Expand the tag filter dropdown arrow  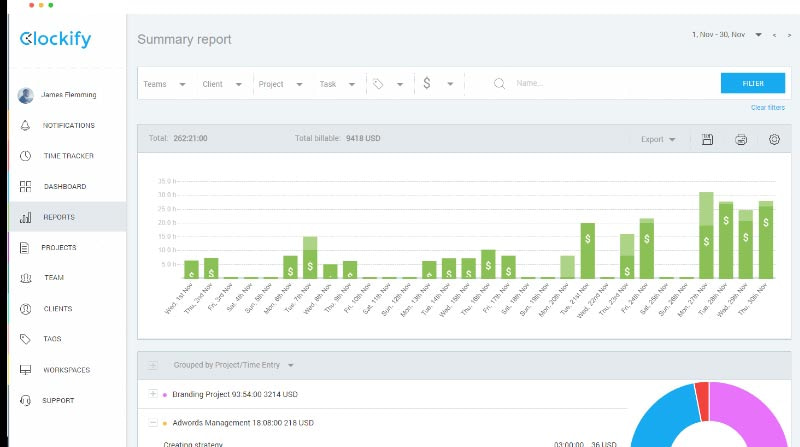click(400, 85)
